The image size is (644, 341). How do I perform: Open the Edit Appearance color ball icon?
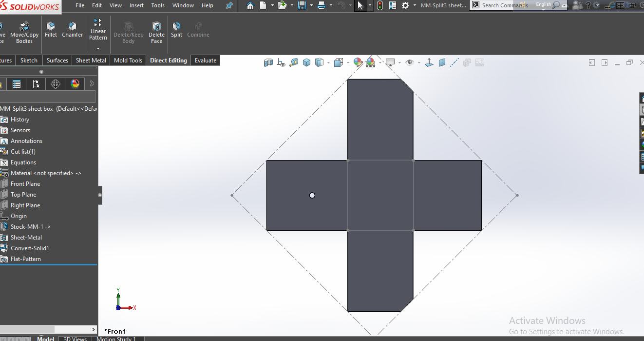358,62
